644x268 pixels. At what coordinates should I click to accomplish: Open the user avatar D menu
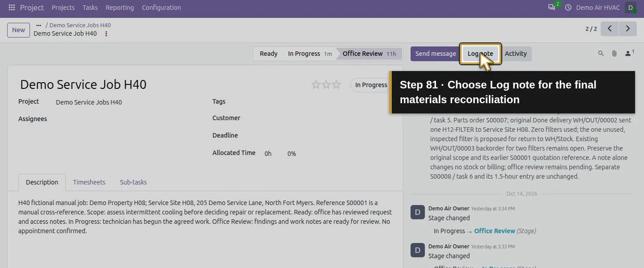631,8
